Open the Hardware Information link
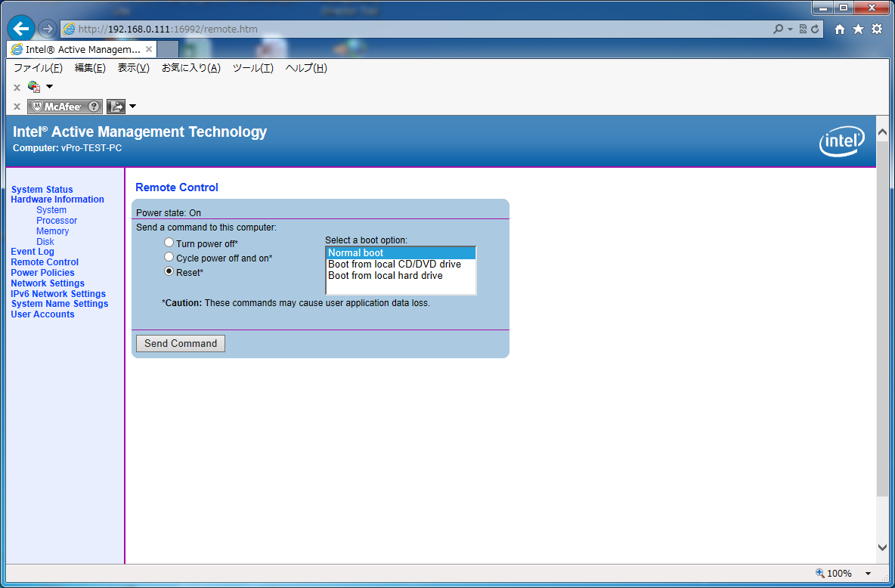This screenshot has height=588, width=895. 57,200
